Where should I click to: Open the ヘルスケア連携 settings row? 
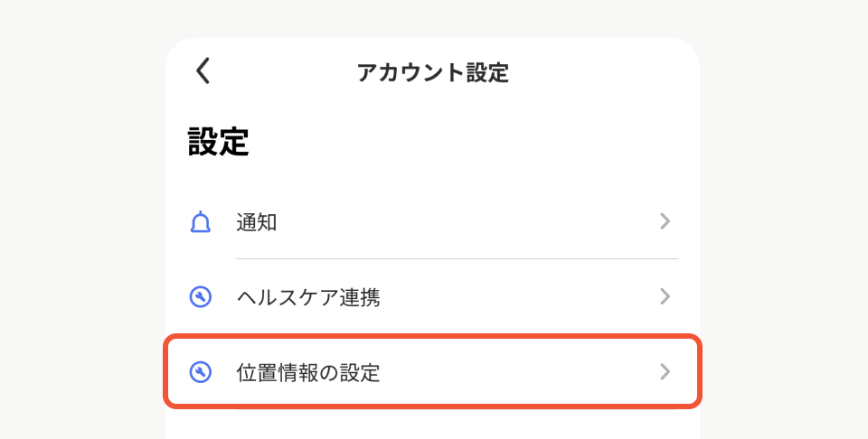coord(432,297)
